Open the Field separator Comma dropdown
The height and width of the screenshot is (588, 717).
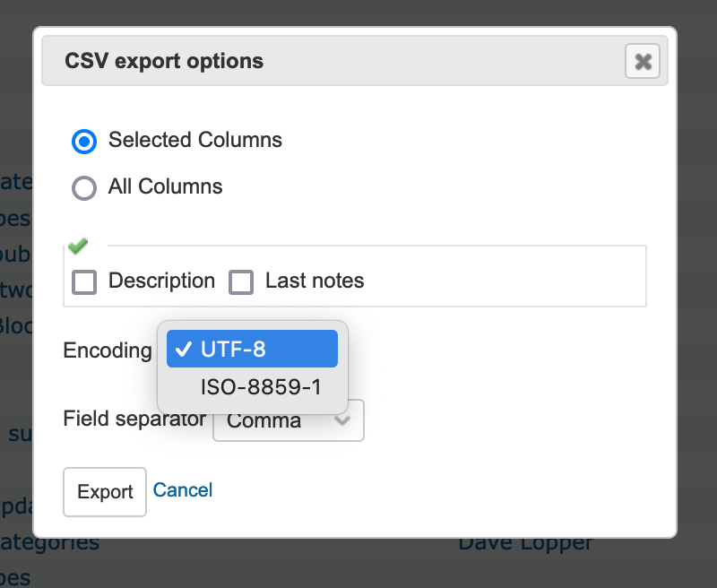coord(289,420)
